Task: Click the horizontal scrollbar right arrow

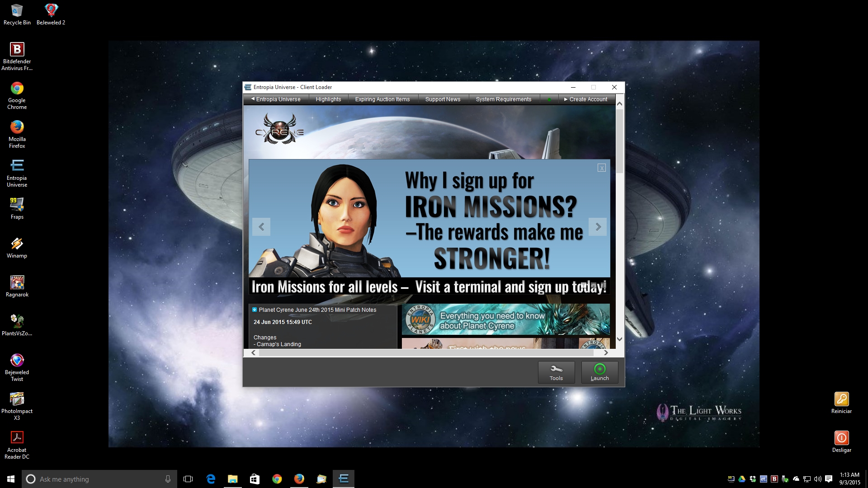Action: [x=606, y=353]
